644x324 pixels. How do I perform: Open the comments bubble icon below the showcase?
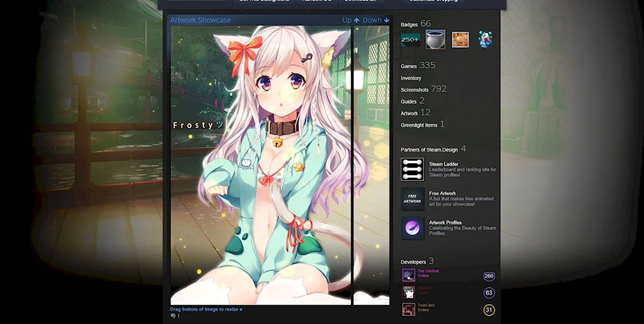[173, 316]
